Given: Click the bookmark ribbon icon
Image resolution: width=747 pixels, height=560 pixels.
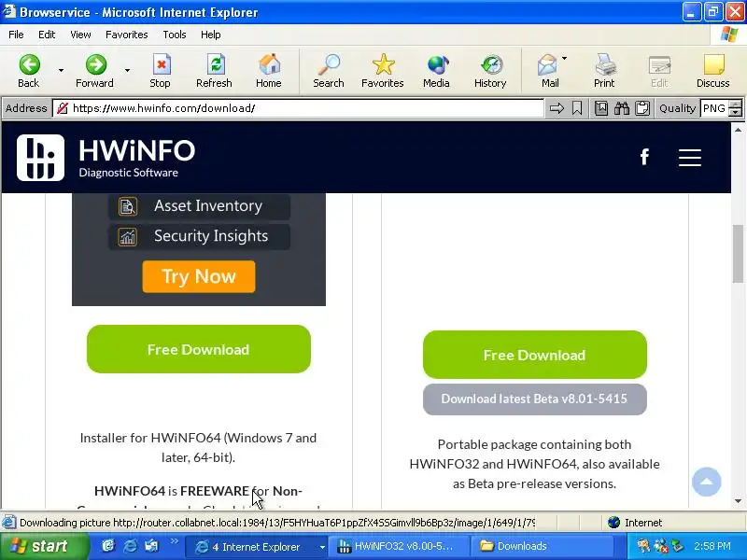Looking at the screenshot, I should click(577, 108).
